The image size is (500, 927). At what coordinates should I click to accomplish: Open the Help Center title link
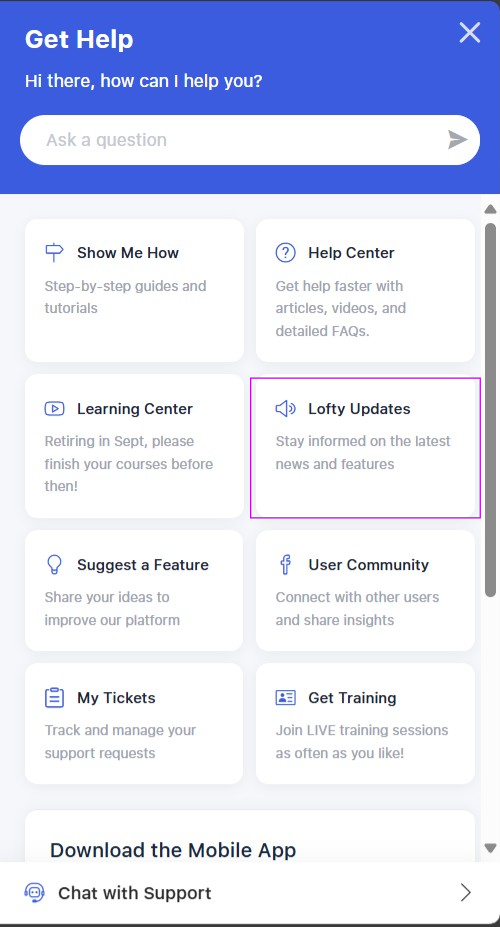pos(351,252)
